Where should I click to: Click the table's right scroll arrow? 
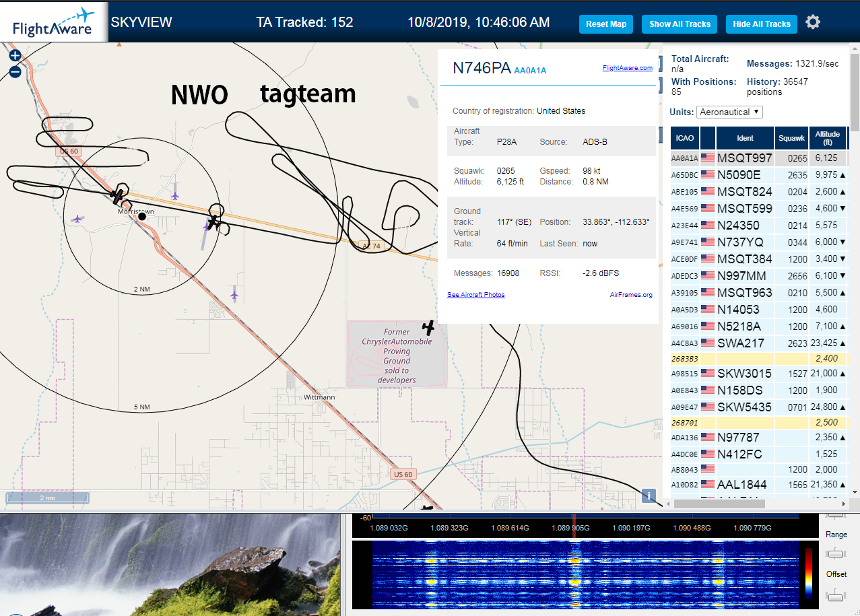pyautogui.click(x=844, y=504)
